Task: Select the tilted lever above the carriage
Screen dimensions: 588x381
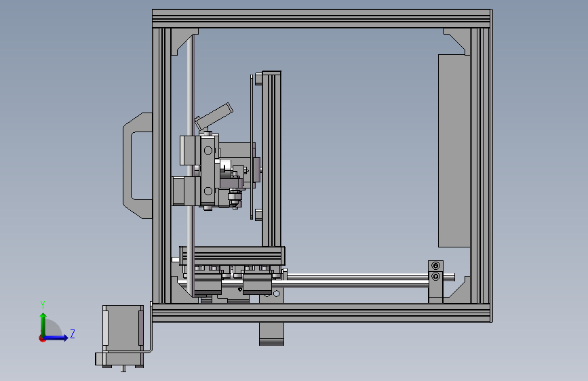Action: (214, 117)
